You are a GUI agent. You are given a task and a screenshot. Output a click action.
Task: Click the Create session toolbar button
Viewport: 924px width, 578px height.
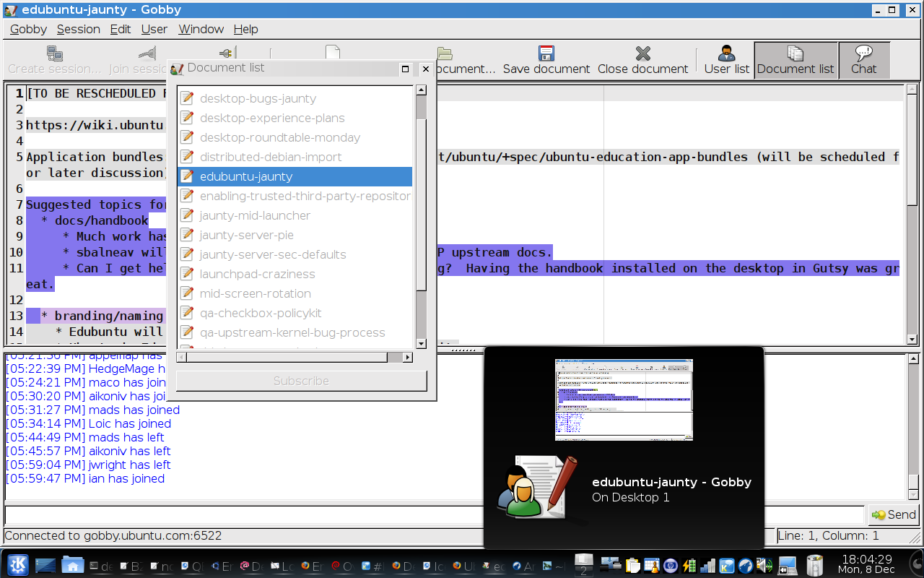55,60
